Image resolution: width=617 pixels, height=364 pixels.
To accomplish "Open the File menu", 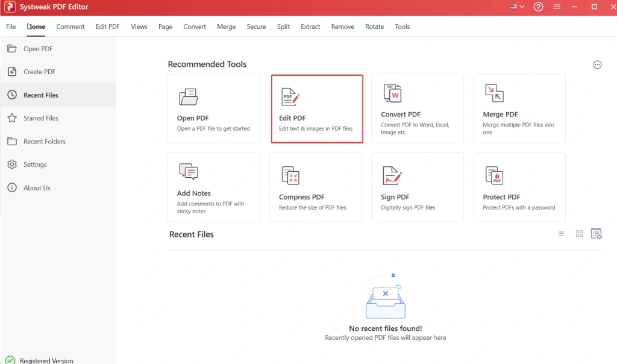I will 11,27.
